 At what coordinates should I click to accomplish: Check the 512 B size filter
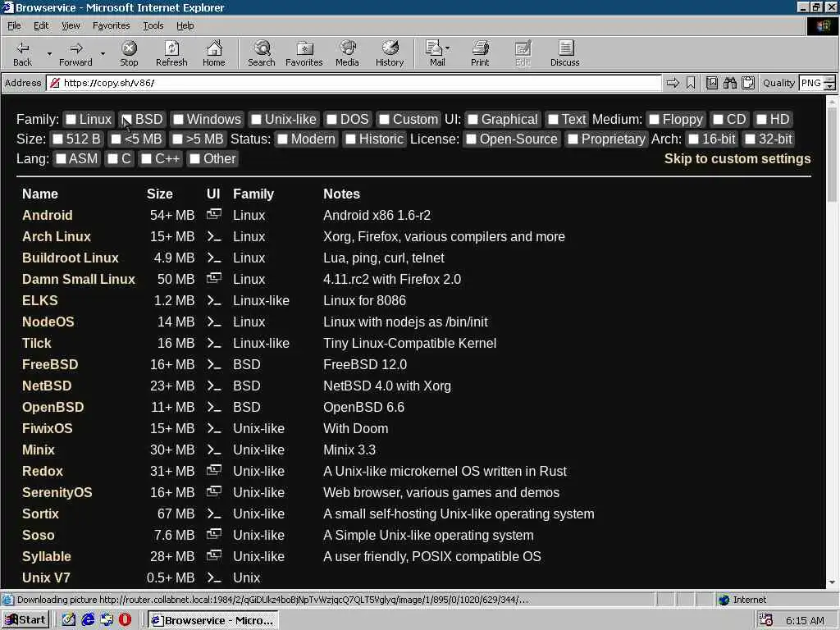pos(58,139)
